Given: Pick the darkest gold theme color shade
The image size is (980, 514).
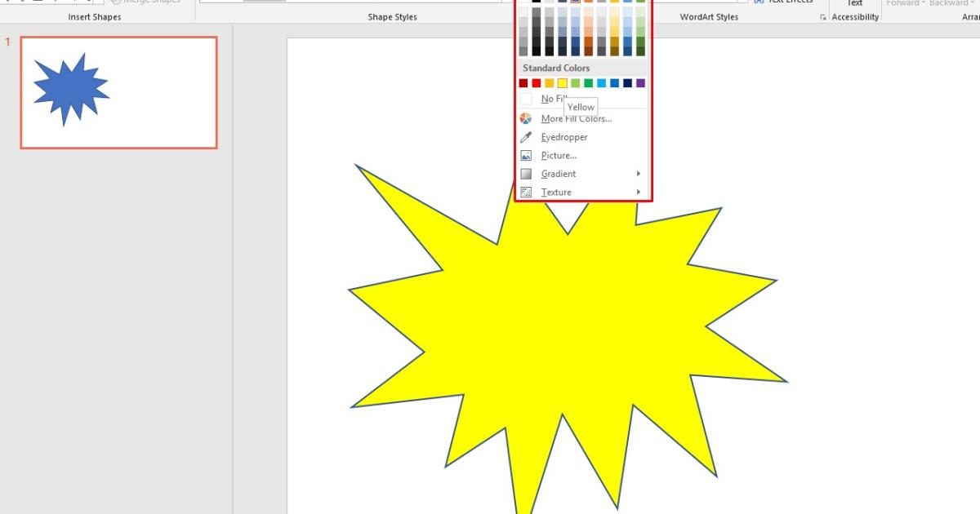Looking at the screenshot, I should click(614, 51).
